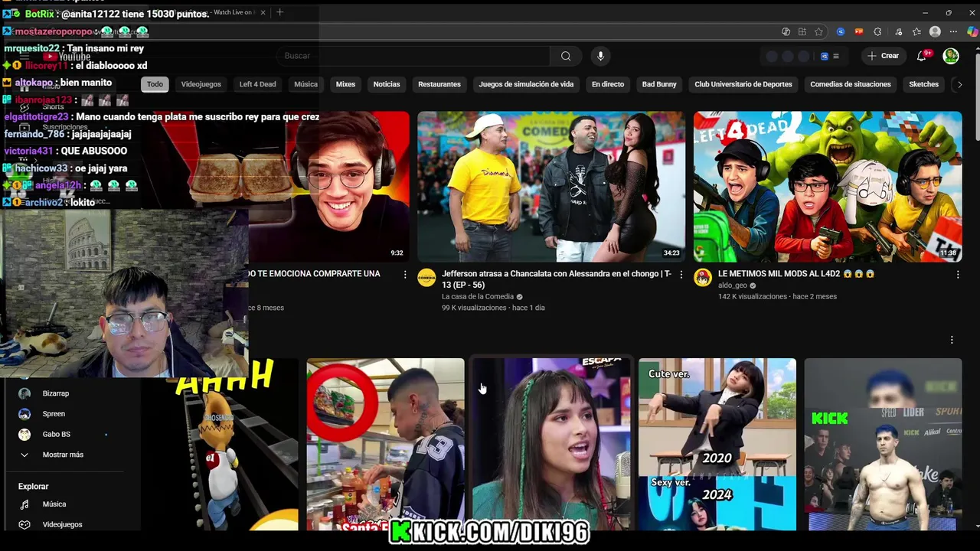
Task: Click the media control music-note icon
Action: coord(898,31)
